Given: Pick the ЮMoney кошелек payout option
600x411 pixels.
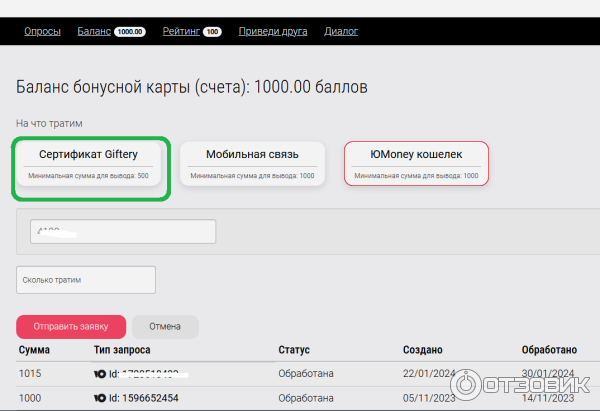Looking at the screenshot, I should [416, 163].
